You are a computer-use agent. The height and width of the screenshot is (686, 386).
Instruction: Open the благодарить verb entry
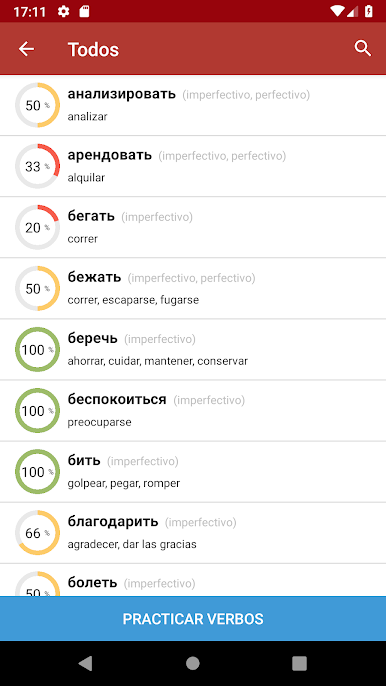point(193,533)
